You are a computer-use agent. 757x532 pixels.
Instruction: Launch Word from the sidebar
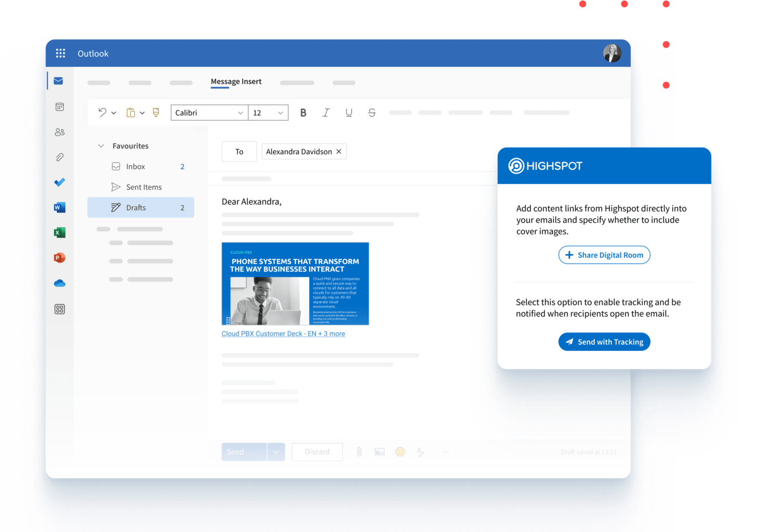pos(59,207)
